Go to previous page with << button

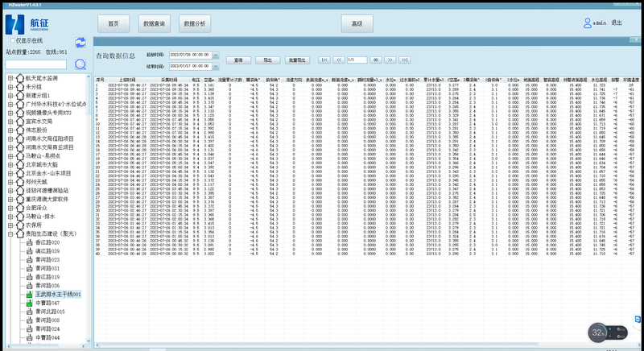pos(339,60)
